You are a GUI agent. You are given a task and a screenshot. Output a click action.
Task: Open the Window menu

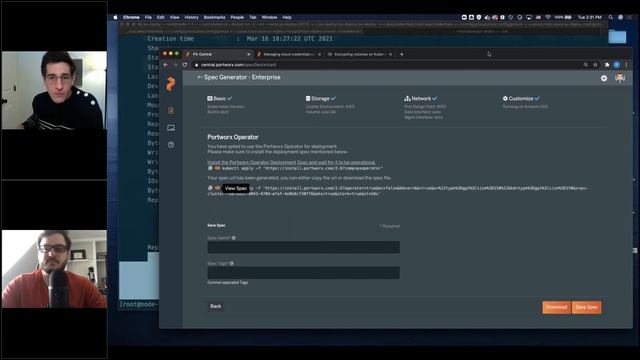pos(269,17)
